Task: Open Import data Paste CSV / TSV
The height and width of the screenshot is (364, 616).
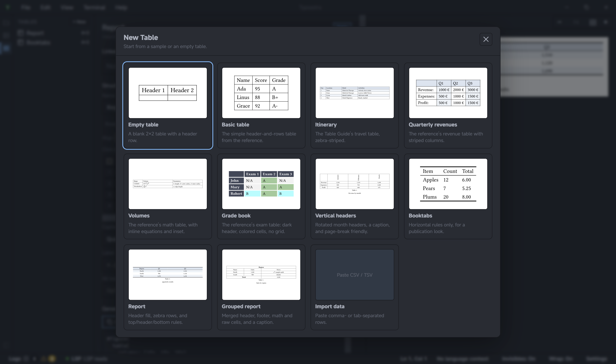Action: (355, 287)
